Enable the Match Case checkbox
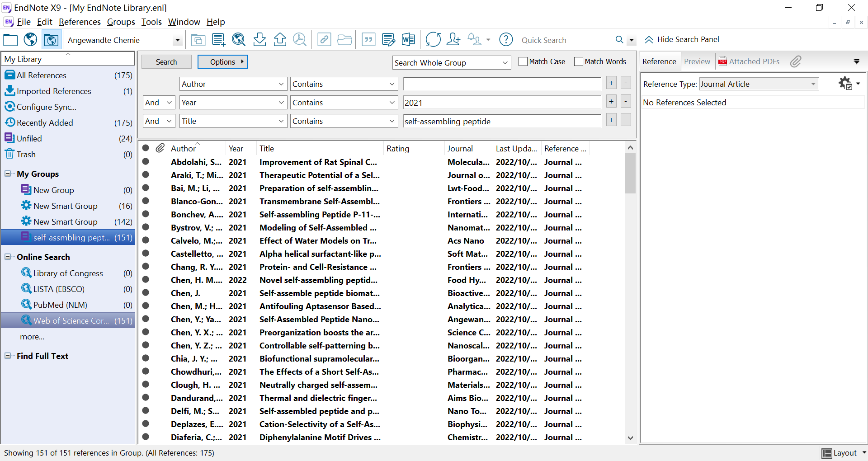The image size is (868, 461). [523, 61]
